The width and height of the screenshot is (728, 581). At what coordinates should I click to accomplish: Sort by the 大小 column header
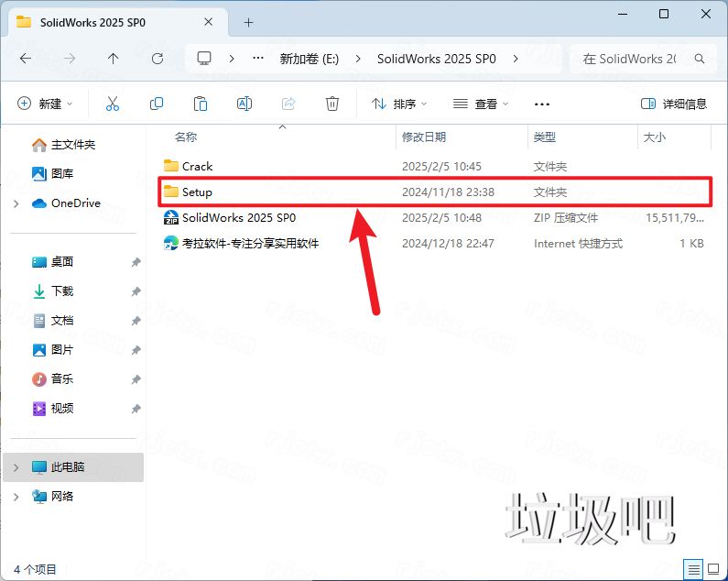pyautogui.click(x=654, y=137)
